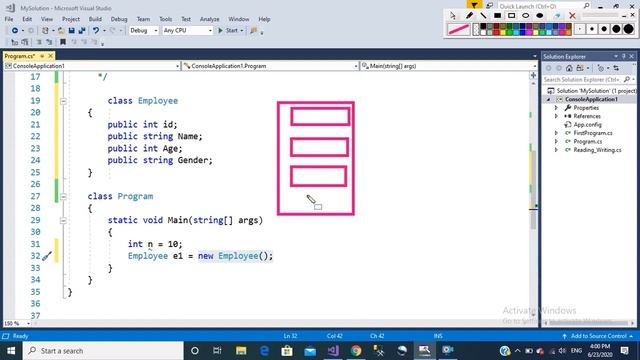
Task: Click Add to Source Control in status bar
Action: [x=598, y=336]
